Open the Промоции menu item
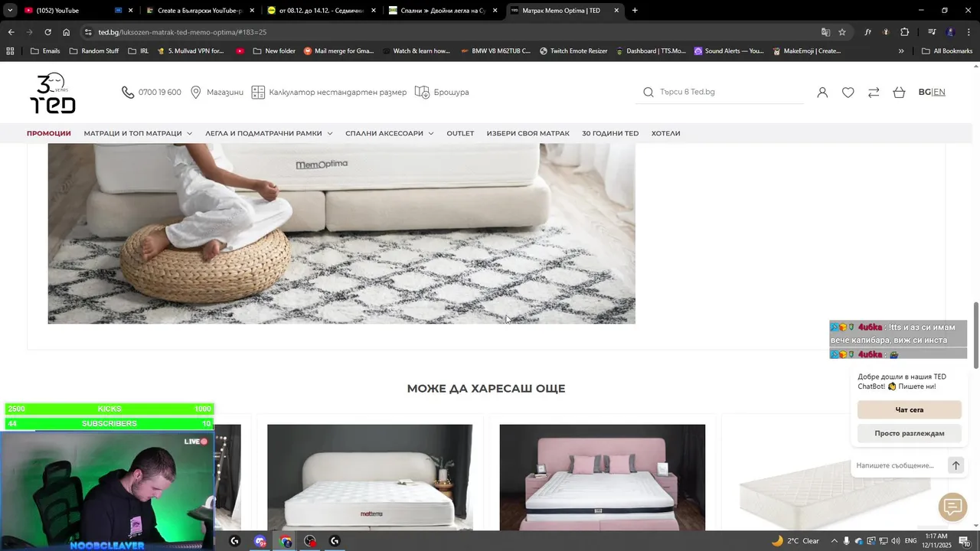Image resolution: width=980 pixels, height=551 pixels. pos(49,133)
